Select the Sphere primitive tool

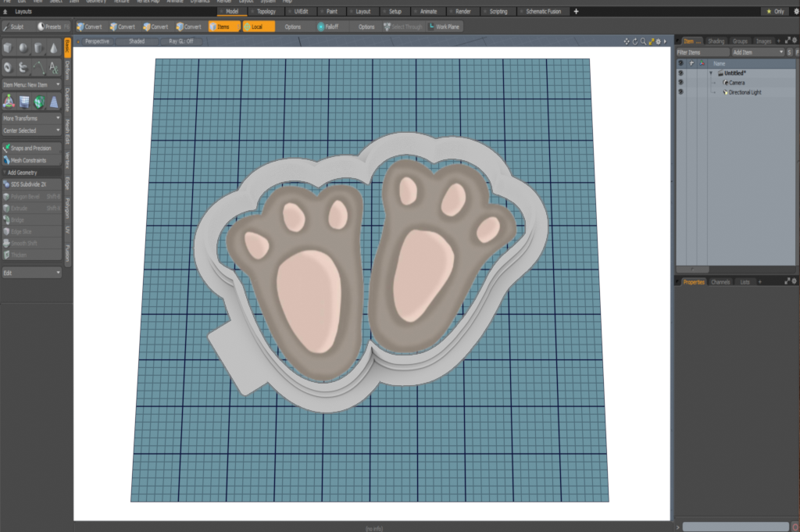[x=23, y=48]
